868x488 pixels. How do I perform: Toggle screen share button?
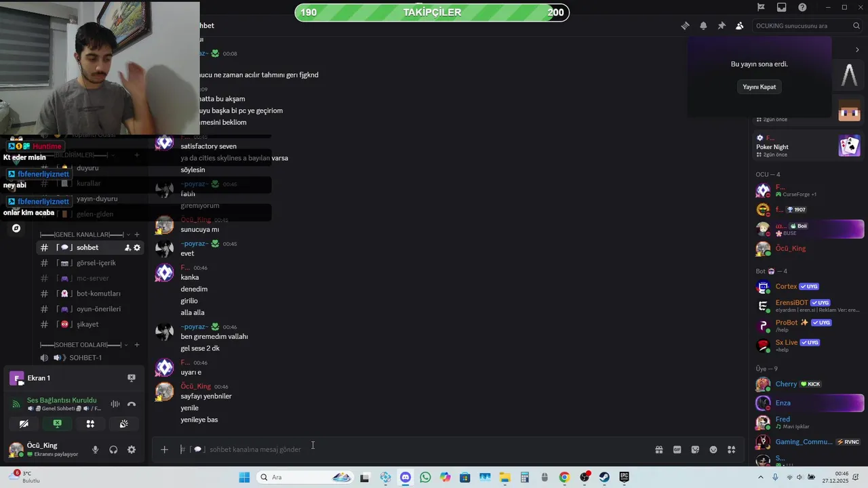click(x=57, y=424)
